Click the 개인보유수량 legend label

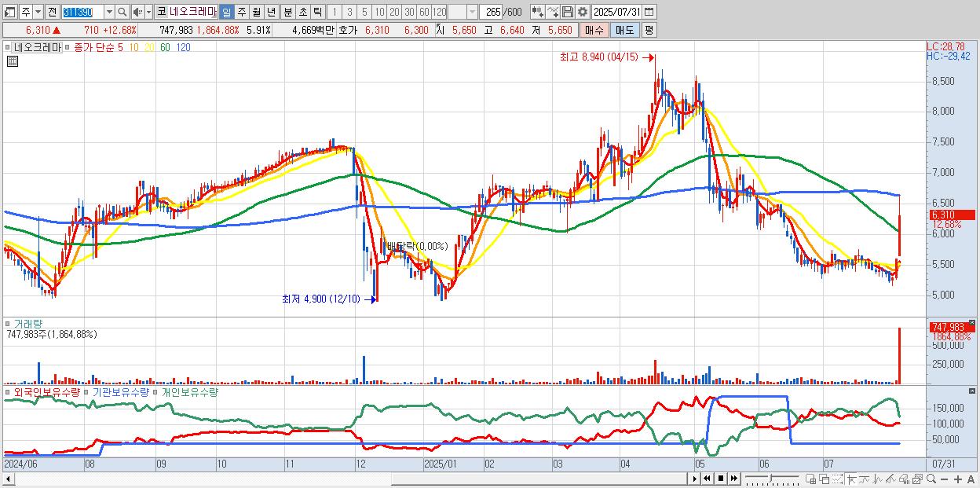pos(190,391)
